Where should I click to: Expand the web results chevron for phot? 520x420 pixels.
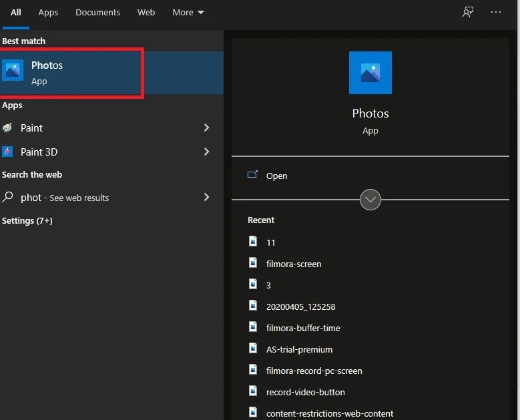pos(207,197)
